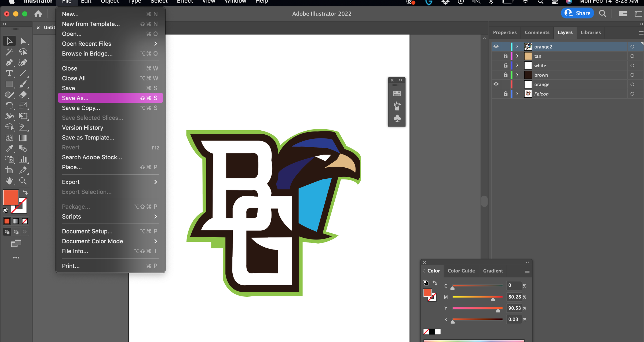Activate the Eyedropper tool
This screenshot has height=342, width=644.
tap(9, 149)
